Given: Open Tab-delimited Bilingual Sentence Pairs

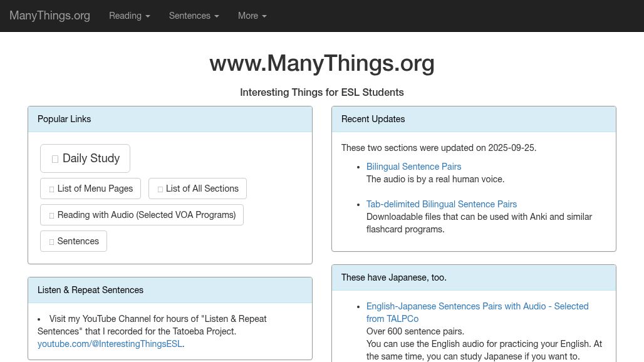Looking at the screenshot, I should 442,204.
